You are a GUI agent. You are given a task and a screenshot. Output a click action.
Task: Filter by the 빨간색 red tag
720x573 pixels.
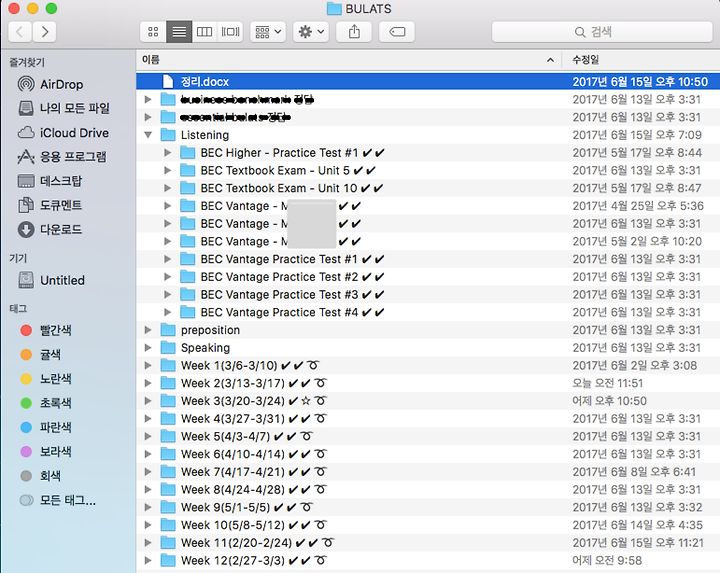point(45,330)
